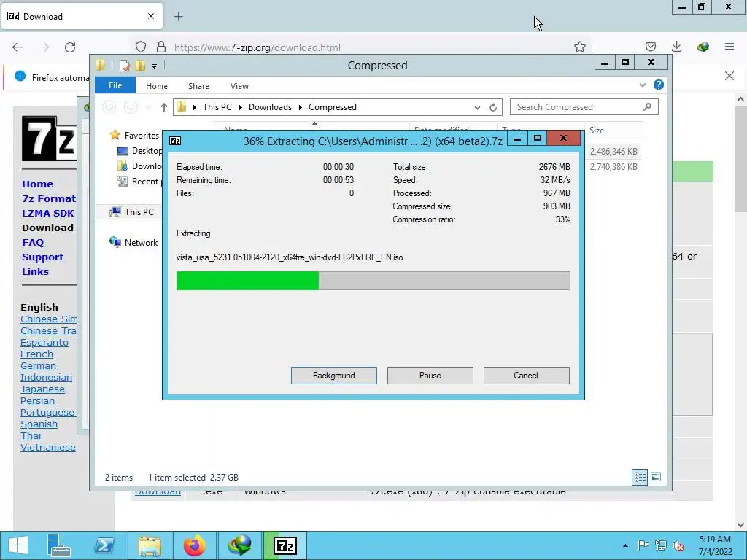Open Share ribbon tab in Explorer
The image size is (747, 560).
(x=198, y=86)
